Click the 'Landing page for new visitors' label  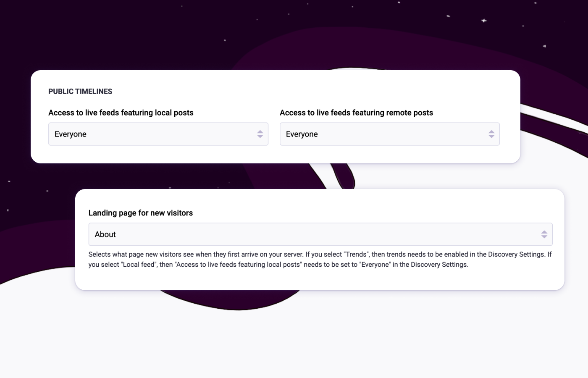tap(141, 213)
